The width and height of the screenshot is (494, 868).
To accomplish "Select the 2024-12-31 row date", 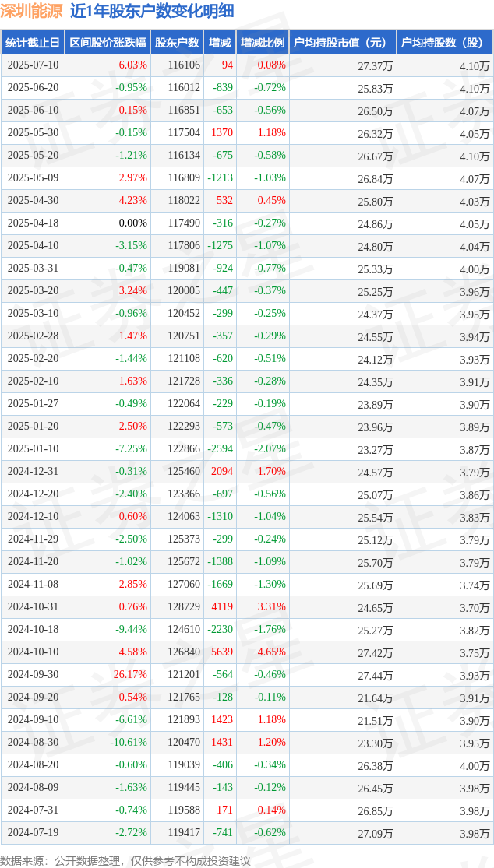I will (x=33, y=472).
